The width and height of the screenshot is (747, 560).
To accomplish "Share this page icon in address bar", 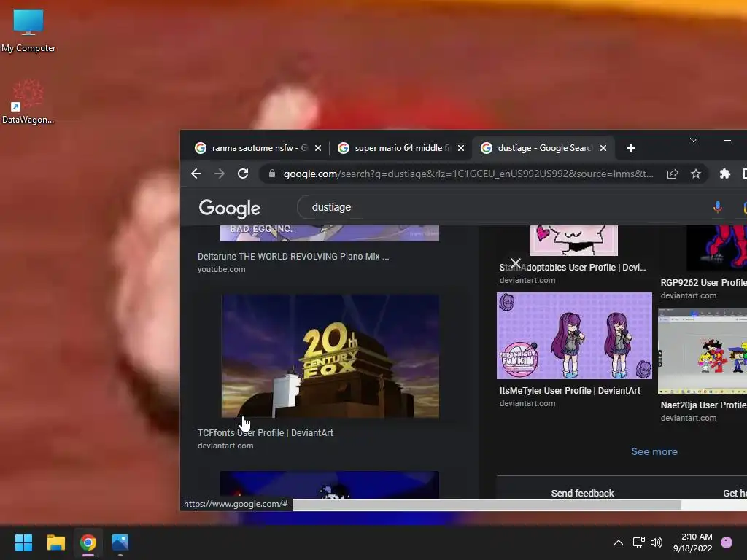I will pos(672,174).
